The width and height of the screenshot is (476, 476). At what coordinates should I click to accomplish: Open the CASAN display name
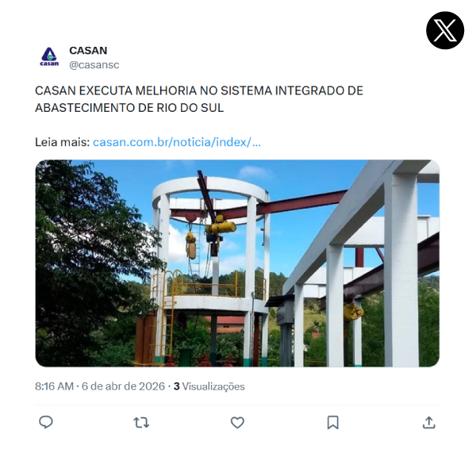click(x=88, y=51)
